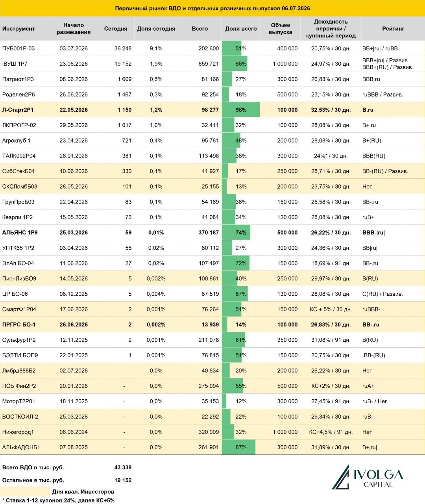Click the Остальное value 19 152

(x=123, y=480)
